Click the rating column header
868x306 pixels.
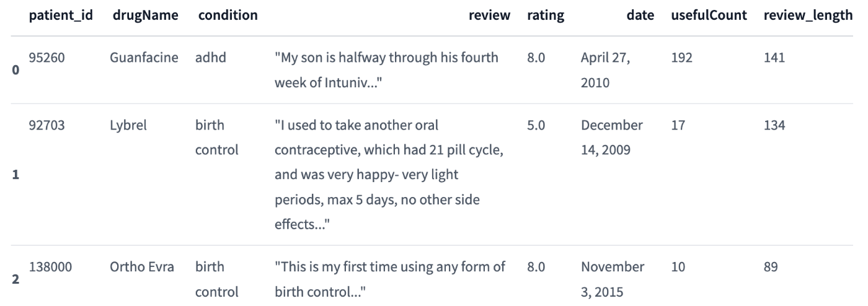pos(545,15)
